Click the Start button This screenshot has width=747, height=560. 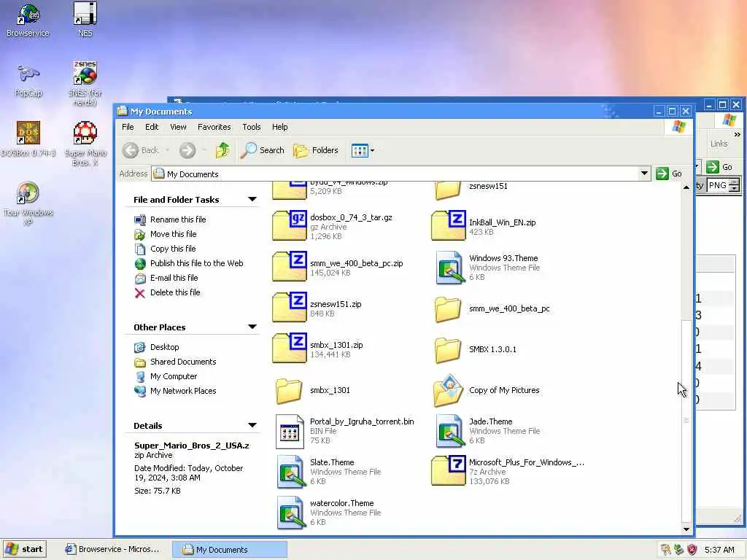(x=24, y=549)
